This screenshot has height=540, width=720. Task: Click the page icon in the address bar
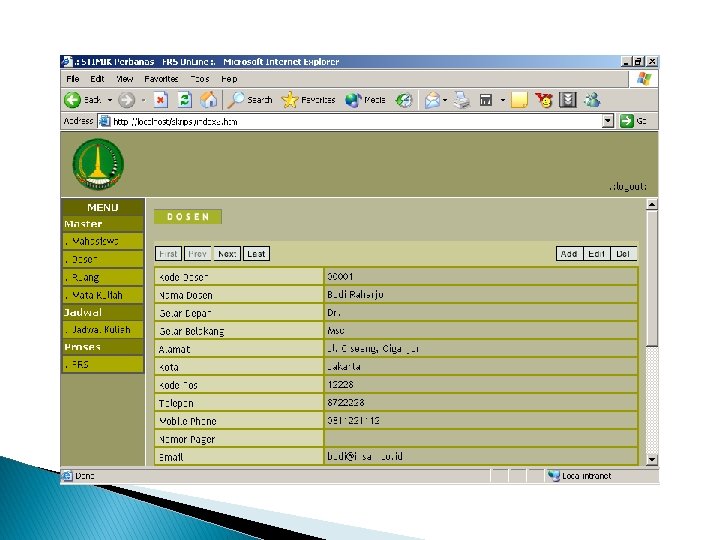click(x=105, y=121)
